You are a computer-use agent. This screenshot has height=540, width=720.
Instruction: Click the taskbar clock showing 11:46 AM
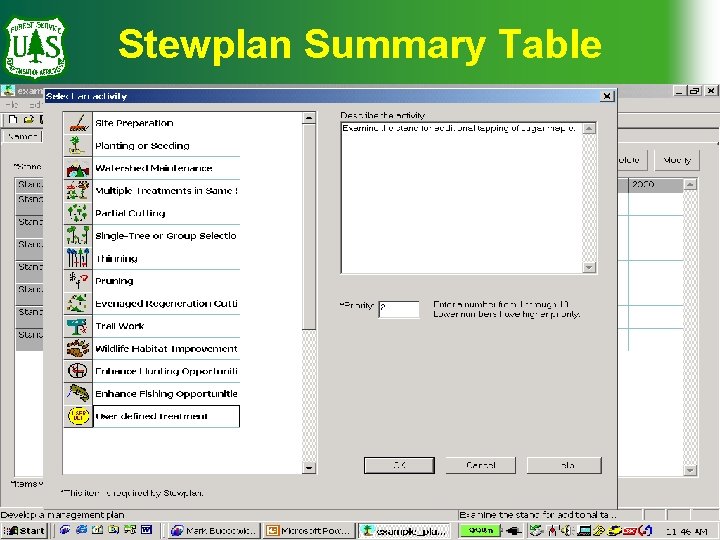click(686, 531)
